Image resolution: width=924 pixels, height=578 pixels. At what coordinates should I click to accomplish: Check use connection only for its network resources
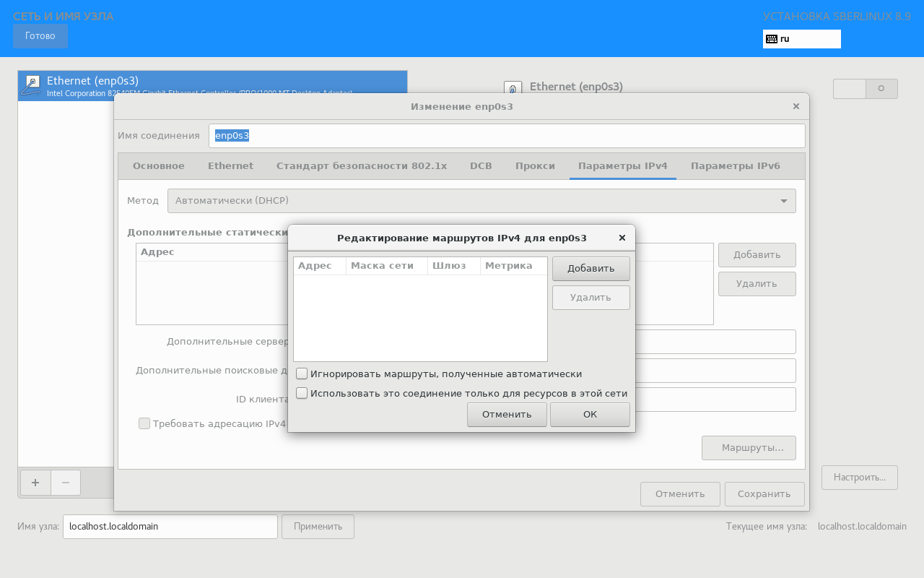pyautogui.click(x=302, y=393)
